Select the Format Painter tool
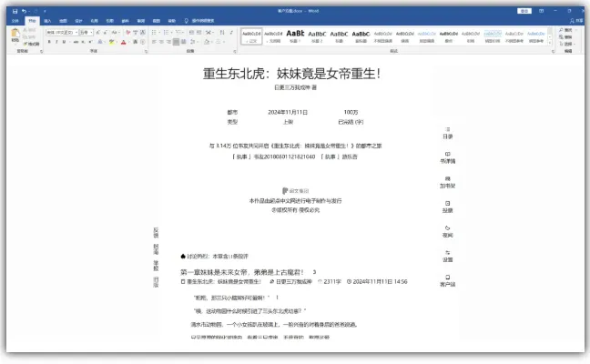Screen dimensions: 590x364 tap(31, 44)
